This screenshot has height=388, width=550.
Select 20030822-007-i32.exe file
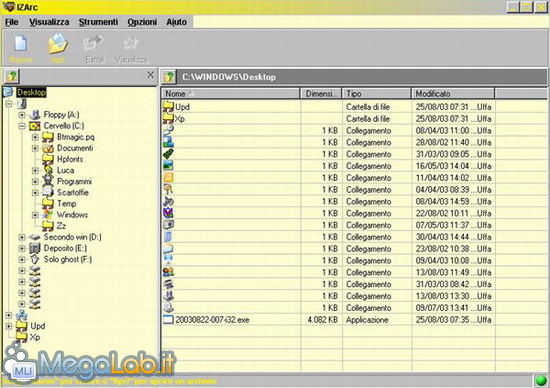(x=206, y=320)
